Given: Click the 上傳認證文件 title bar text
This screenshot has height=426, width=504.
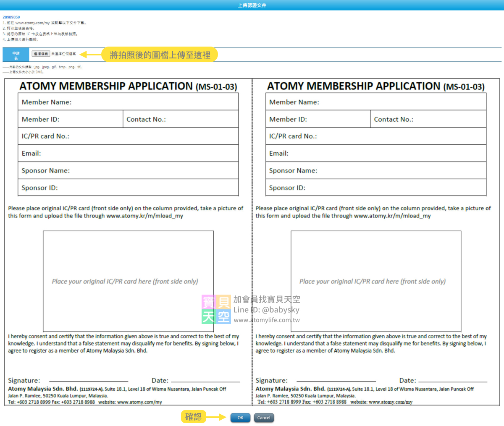Looking at the screenshot, I should [252, 5].
